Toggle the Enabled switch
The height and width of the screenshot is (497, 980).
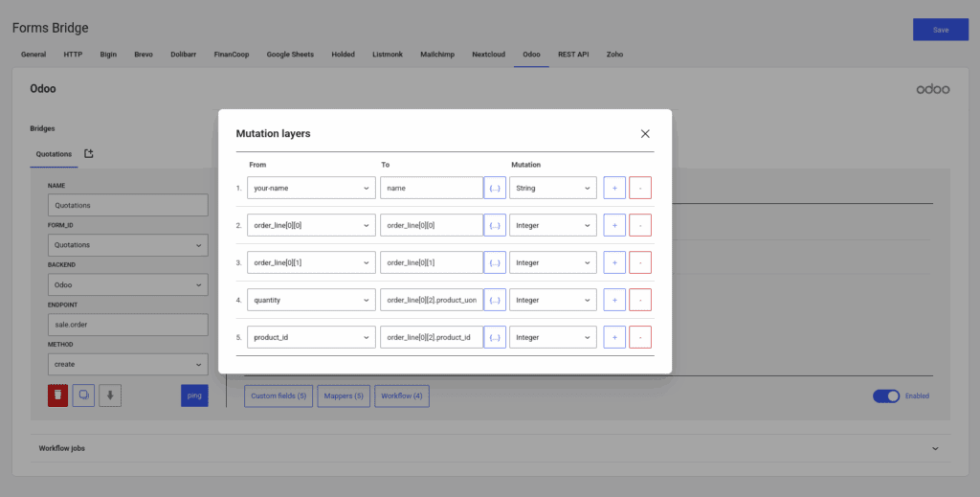coord(886,395)
